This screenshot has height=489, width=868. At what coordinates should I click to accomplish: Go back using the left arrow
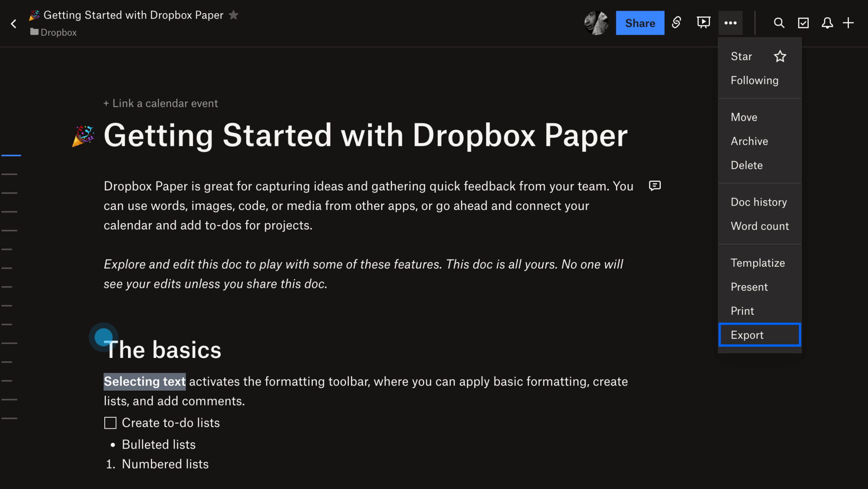(x=14, y=23)
